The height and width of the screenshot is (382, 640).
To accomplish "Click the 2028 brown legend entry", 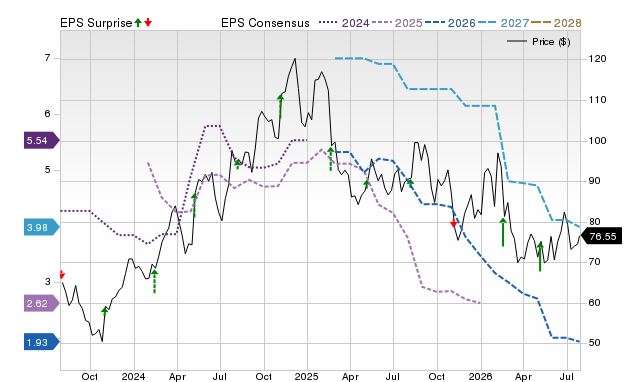I will point(556,23).
